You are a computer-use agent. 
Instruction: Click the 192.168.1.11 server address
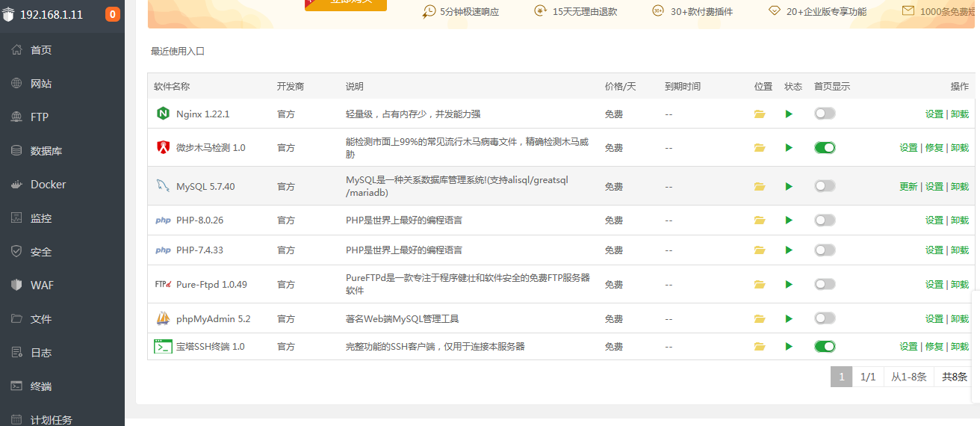tap(52, 14)
